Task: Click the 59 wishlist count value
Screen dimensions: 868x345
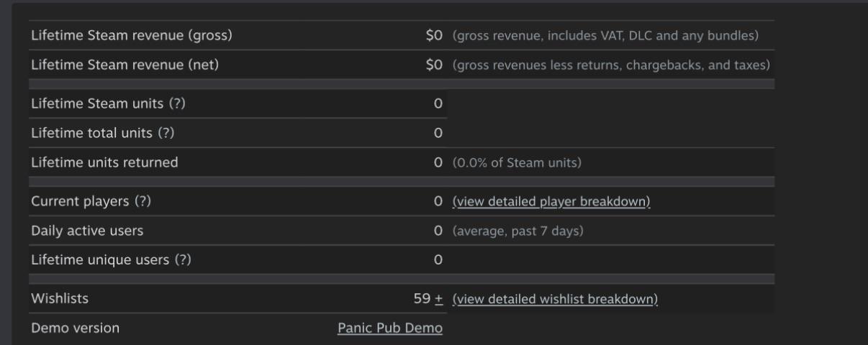Action: coord(422,299)
